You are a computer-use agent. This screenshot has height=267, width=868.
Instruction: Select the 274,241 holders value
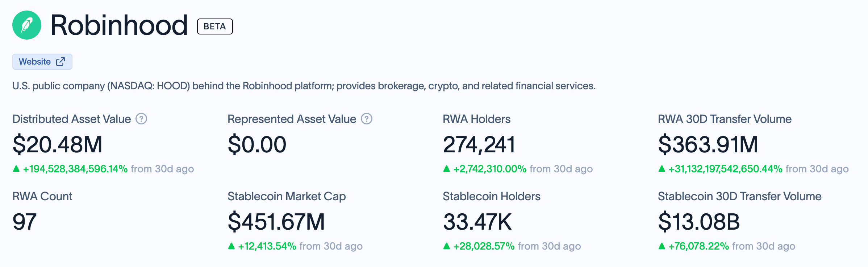[x=479, y=144]
